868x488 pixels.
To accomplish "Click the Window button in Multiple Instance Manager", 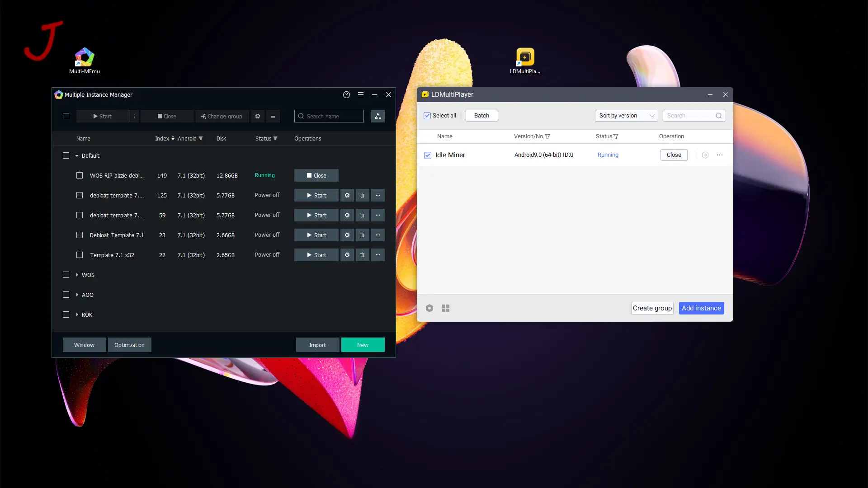I will pyautogui.click(x=85, y=345).
